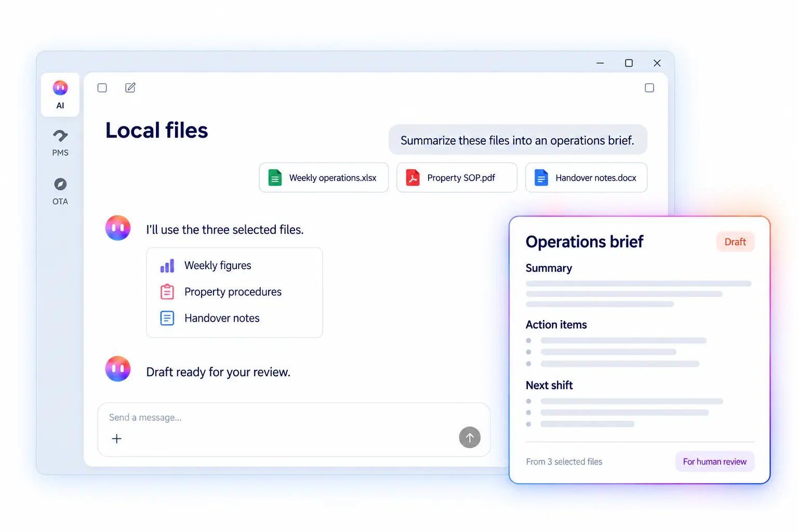
Task: Click the 'Draft ready for your review.' message
Action: (218, 372)
